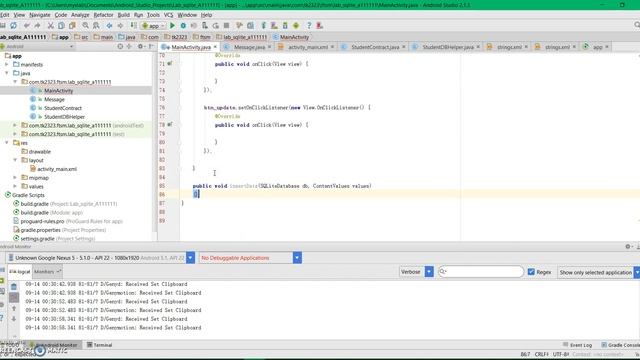The width and height of the screenshot is (640, 360).
Task: Open the device selector dropdown arrow
Action: (x=190, y=258)
